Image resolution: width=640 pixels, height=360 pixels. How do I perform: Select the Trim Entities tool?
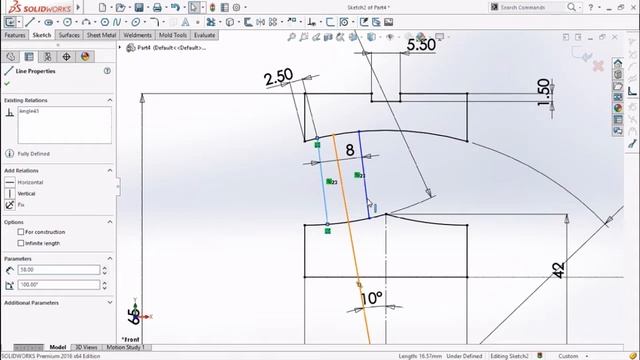(211, 22)
